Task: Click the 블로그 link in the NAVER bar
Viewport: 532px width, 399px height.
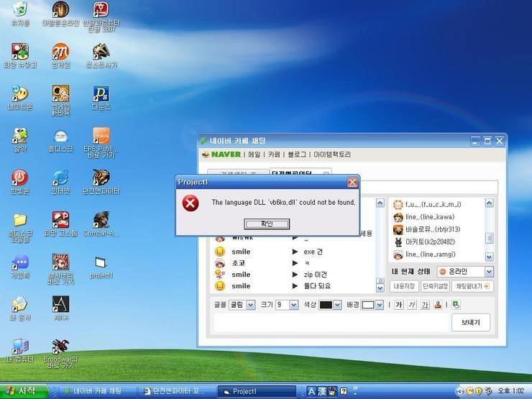Action: [x=296, y=155]
